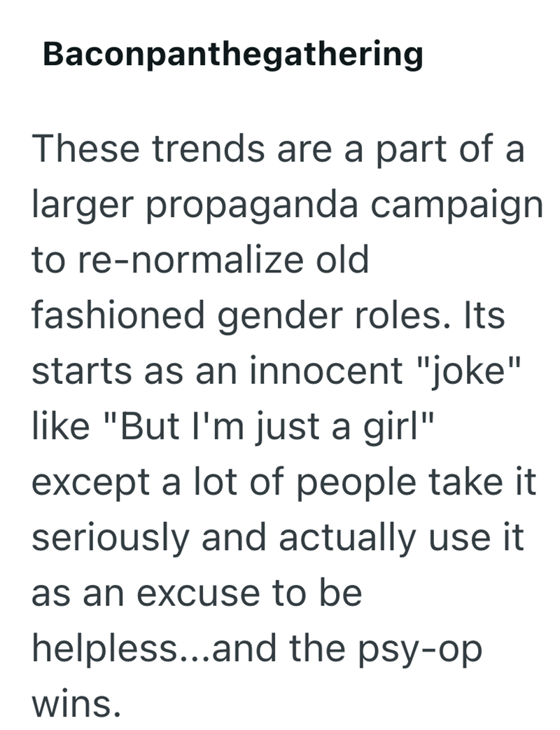This screenshot has width=560, height=730.
Task: Click the line "as an excuse to be"
Action: click(197, 593)
